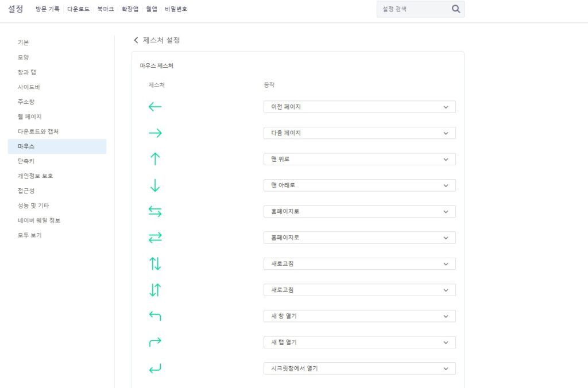
Task: Select 개인정보 보호 in the sidebar
Action: pos(57,176)
